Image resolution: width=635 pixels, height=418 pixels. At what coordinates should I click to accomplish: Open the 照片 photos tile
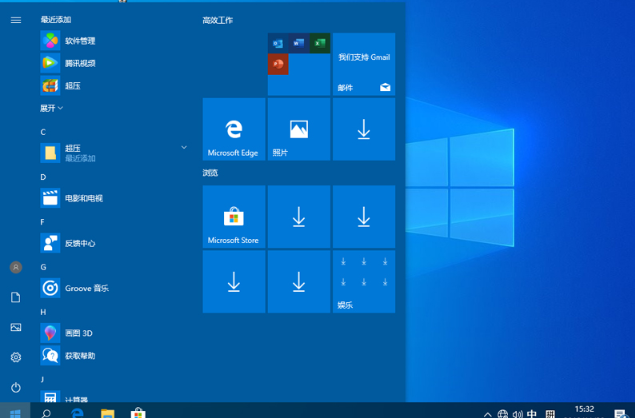[299, 129]
